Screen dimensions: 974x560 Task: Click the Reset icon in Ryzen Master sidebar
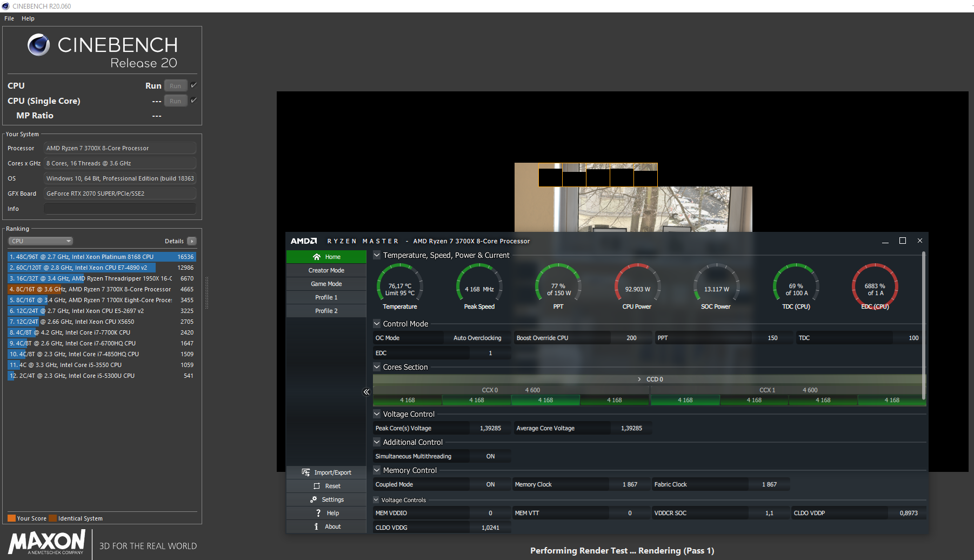(317, 486)
